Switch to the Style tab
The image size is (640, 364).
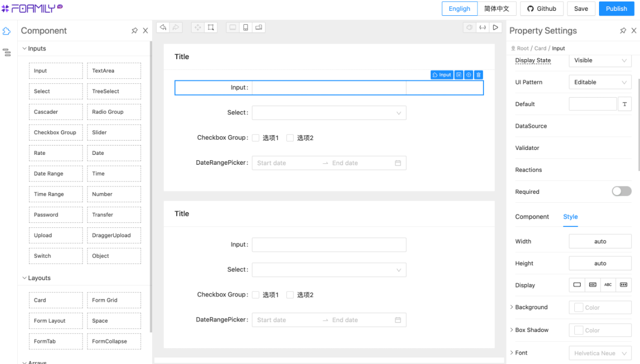570,217
